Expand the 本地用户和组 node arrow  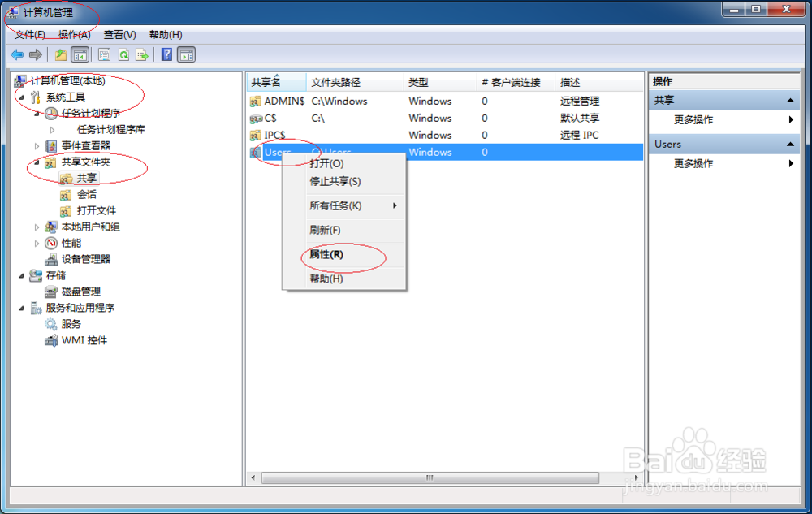pyautogui.click(x=37, y=227)
